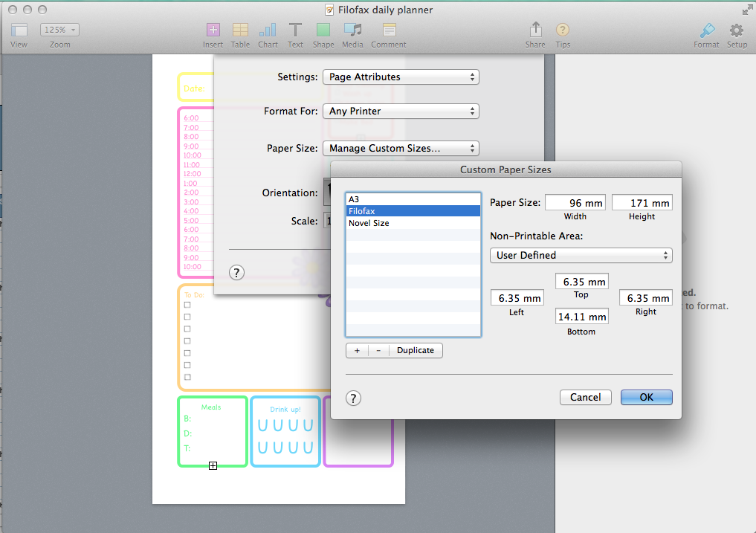Open help in Page Setup sheet
The height and width of the screenshot is (533, 756).
236,273
